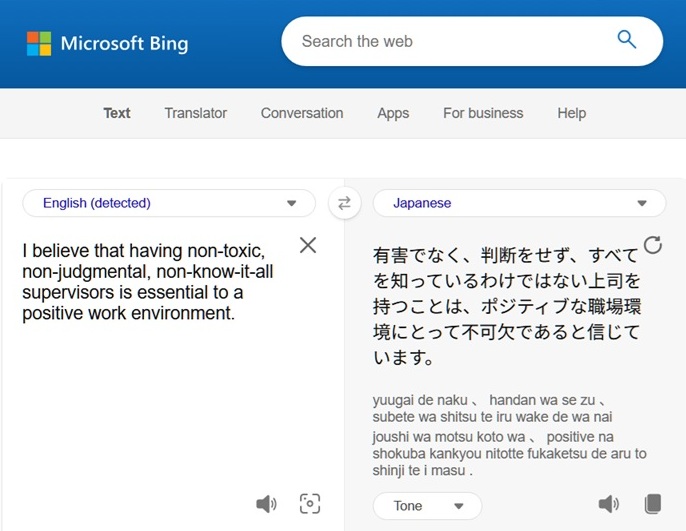Open the For business link
Viewport: 686px width, 531px height.
click(x=483, y=113)
